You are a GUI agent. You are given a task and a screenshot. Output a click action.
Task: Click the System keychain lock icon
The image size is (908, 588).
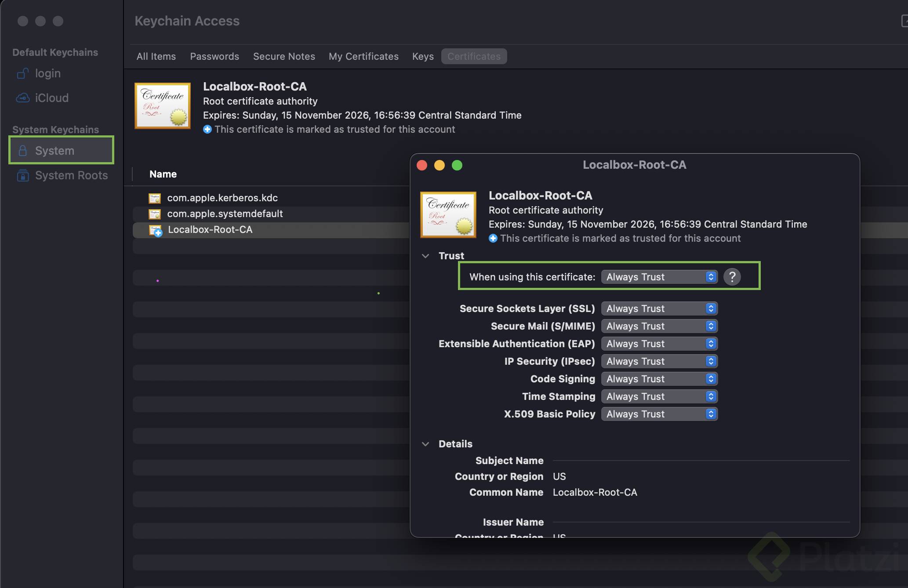(23, 151)
